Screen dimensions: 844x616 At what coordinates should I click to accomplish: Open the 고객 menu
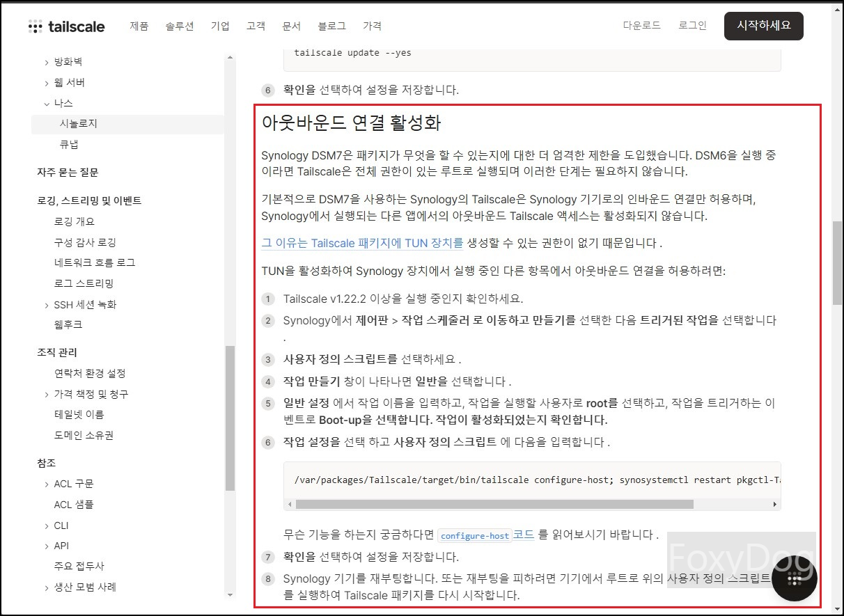coord(256,26)
